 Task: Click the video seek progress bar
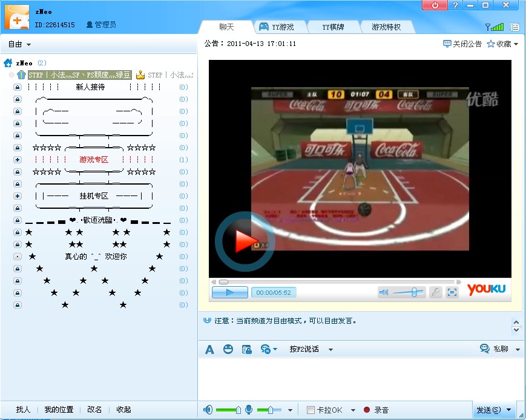[x=337, y=282]
